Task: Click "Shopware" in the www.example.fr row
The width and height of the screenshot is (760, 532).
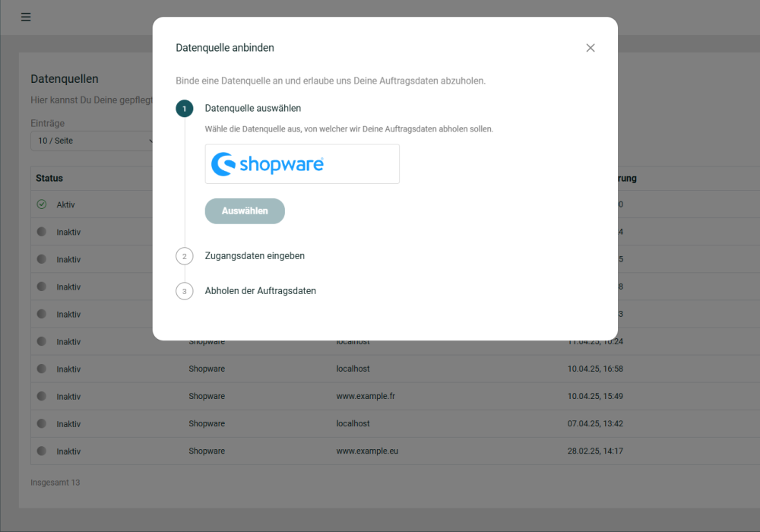Action: click(207, 396)
